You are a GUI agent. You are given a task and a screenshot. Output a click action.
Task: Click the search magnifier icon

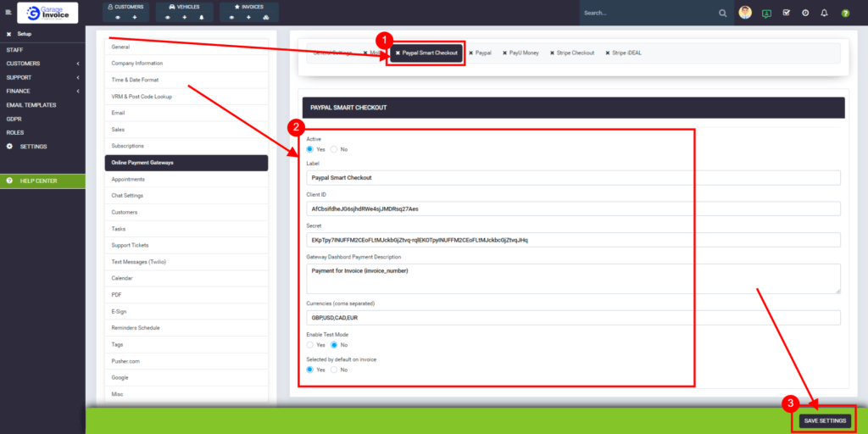(722, 13)
